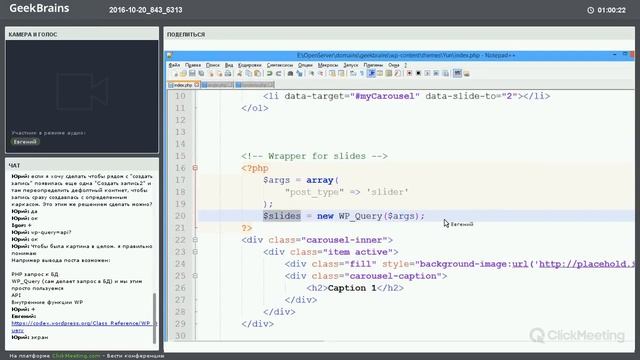This screenshot has height=360, width=640.
Task: Click the placeholder image URL on line 24
Action: point(587,264)
